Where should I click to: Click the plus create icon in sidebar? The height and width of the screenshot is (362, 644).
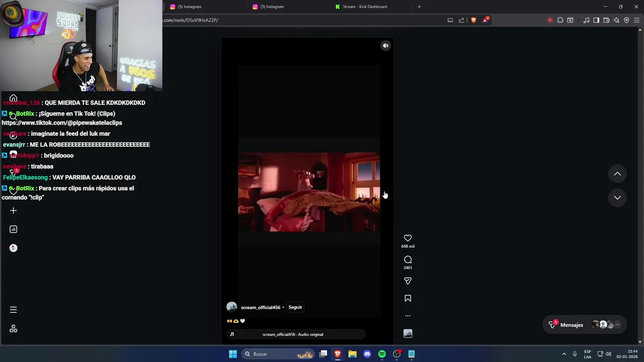14,211
